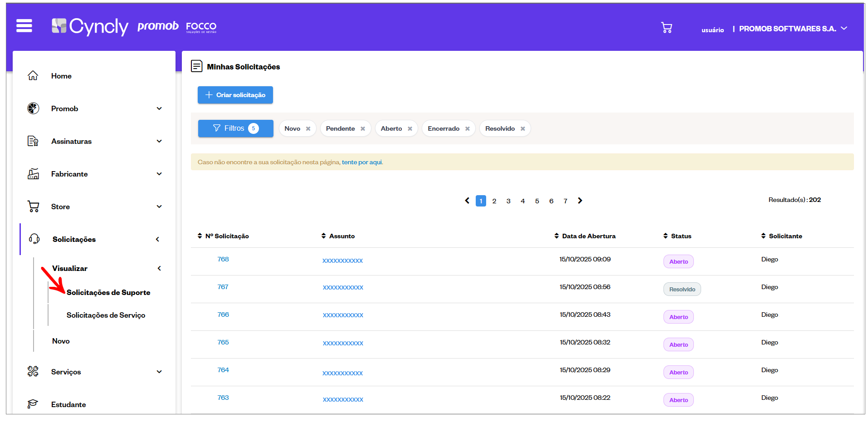The image size is (868, 423).
Task: Click the Home house icon
Action: (33, 76)
